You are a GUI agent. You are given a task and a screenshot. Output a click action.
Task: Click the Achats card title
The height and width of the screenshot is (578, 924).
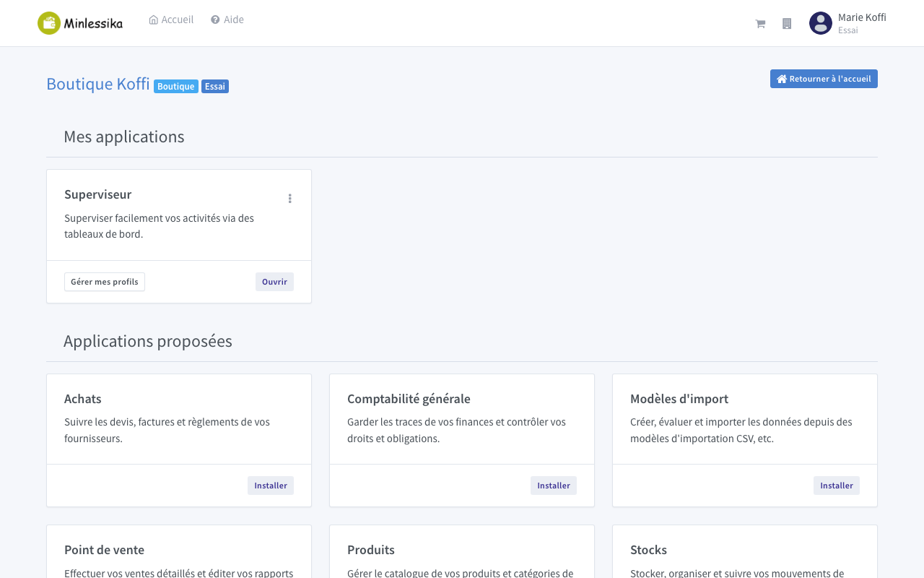pos(83,399)
